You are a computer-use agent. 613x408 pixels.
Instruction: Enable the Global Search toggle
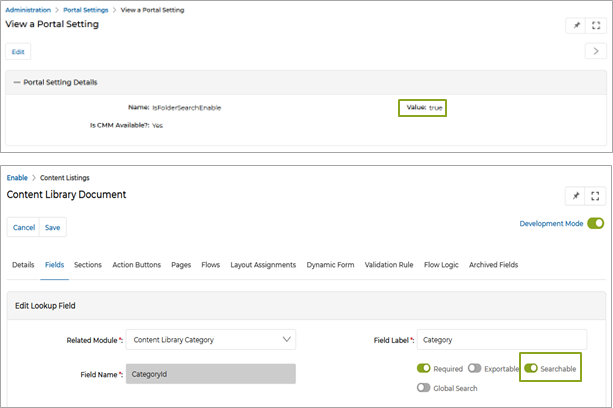pos(425,387)
